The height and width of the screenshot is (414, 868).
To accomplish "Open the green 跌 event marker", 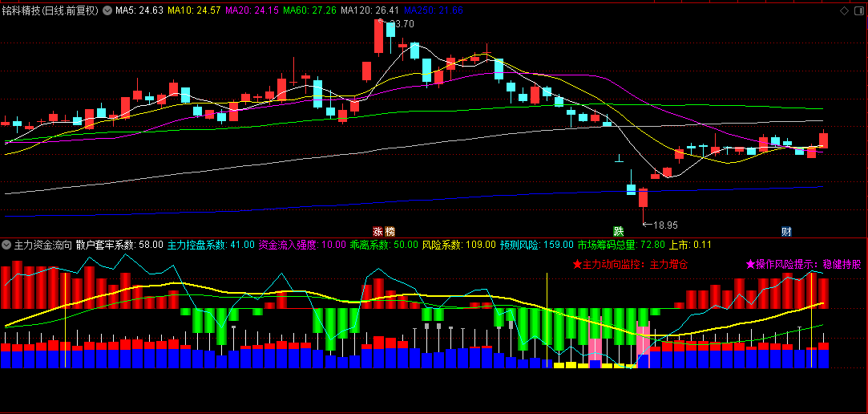I will pyautogui.click(x=618, y=230).
